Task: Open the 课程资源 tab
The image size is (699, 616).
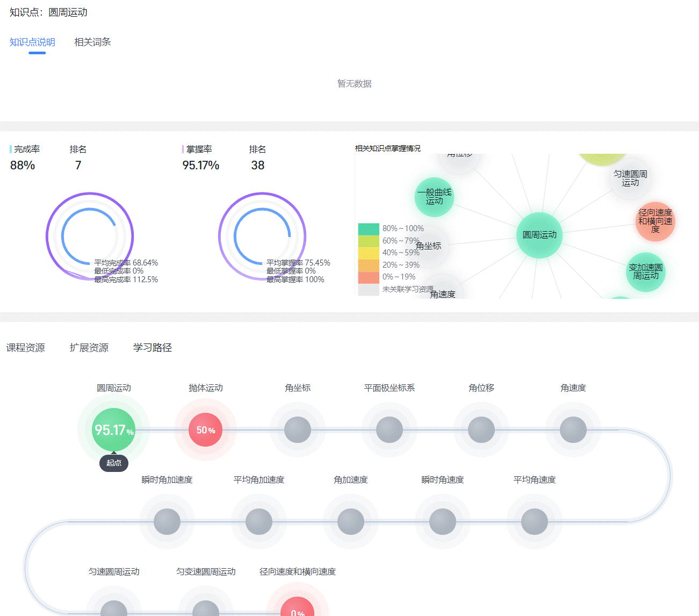Action: 26,348
